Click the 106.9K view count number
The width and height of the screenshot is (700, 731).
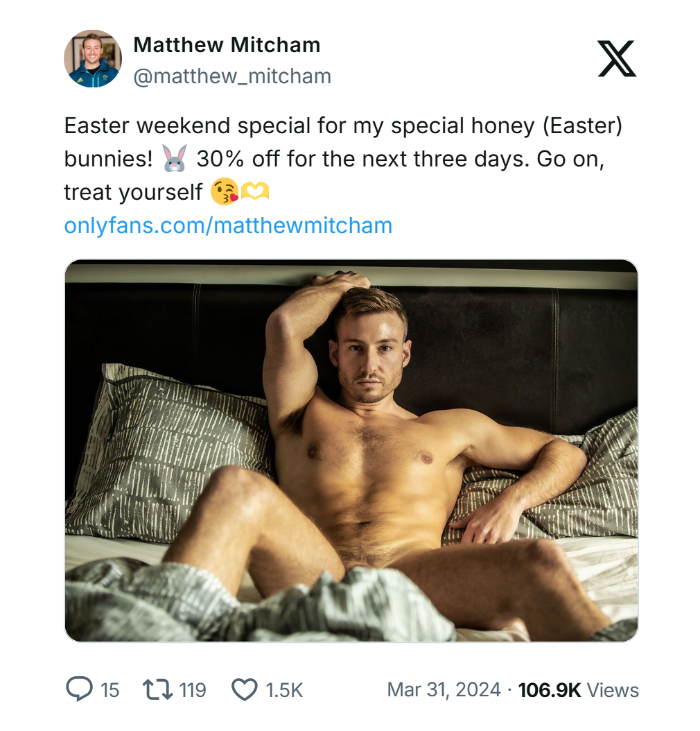pyautogui.click(x=549, y=690)
